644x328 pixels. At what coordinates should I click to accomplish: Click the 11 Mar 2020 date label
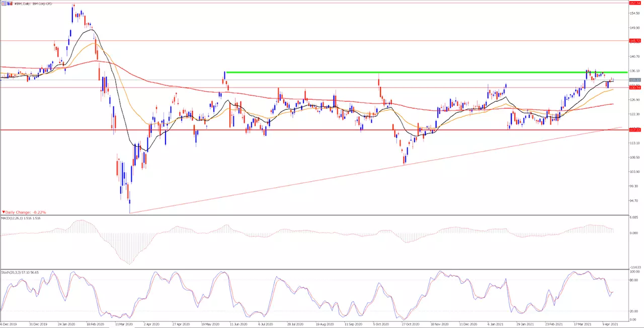coord(124,325)
